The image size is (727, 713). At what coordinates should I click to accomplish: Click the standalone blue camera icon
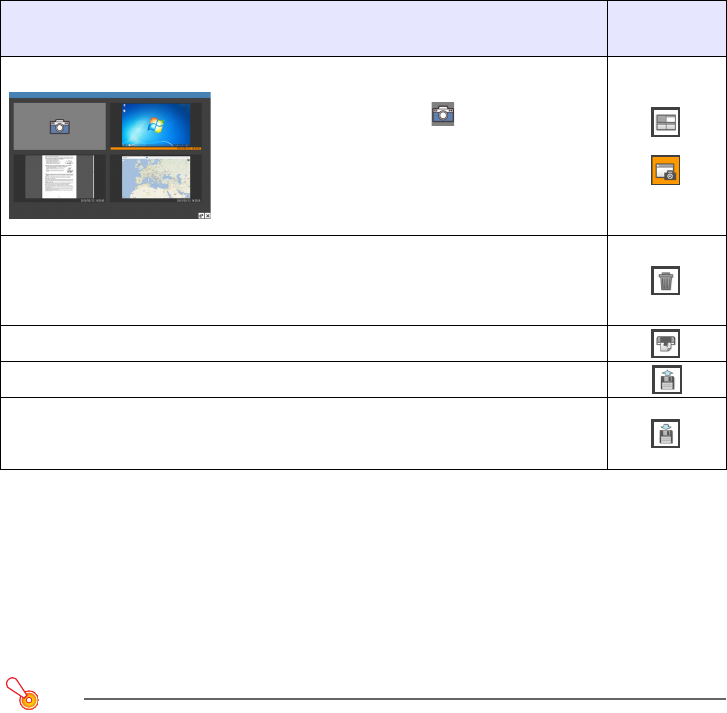pos(443,114)
